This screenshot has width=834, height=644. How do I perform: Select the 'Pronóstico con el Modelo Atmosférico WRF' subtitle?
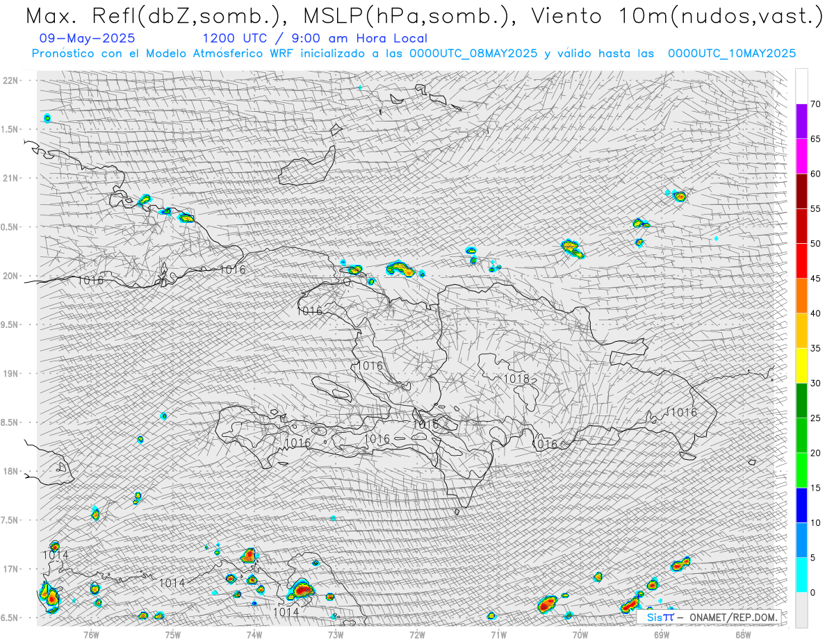tap(414, 53)
